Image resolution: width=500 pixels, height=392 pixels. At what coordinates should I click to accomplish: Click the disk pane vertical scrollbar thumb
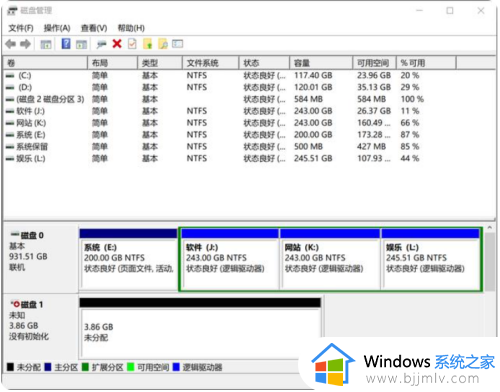(490, 262)
